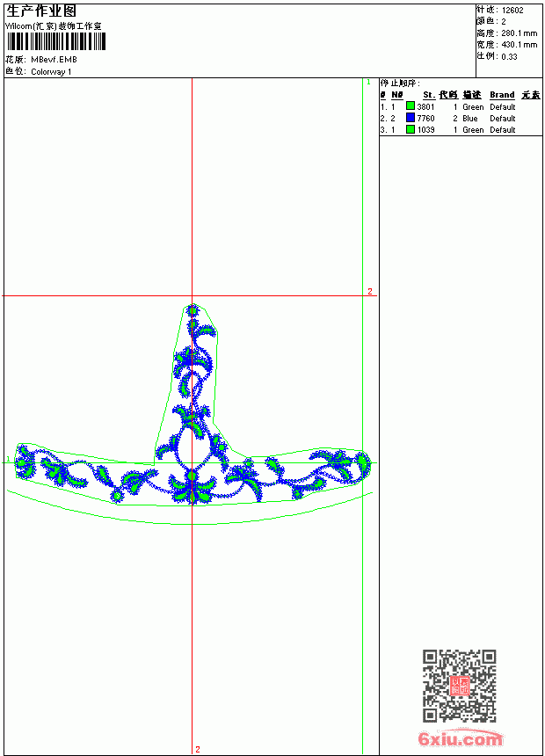Click the blue swatch for stop 2
The image size is (545, 756).
[411, 118]
